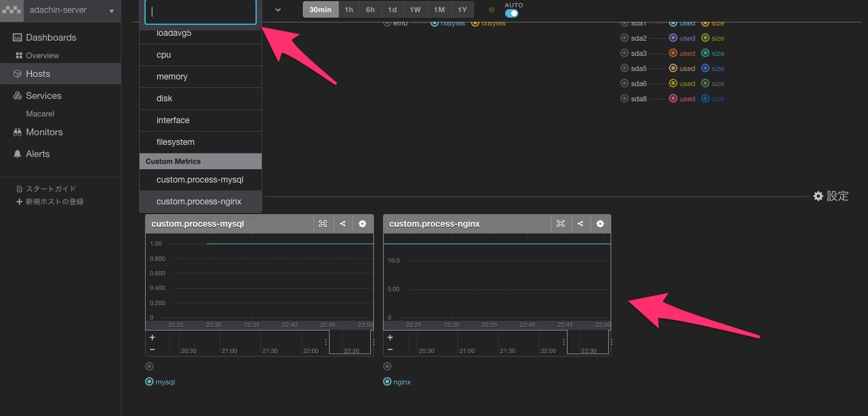This screenshot has height=416, width=868.
Task: Click the 設定 settings link
Action: pyautogui.click(x=831, y=196)
